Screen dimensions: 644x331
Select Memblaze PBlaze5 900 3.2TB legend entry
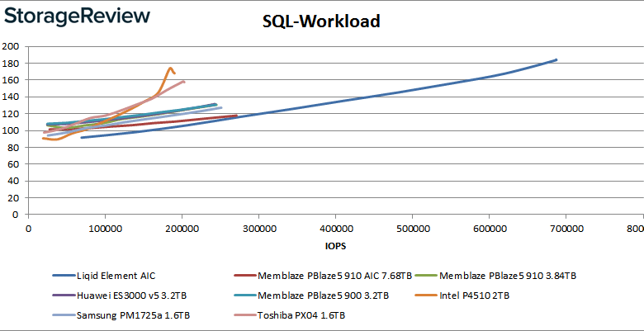click(311, 296)
